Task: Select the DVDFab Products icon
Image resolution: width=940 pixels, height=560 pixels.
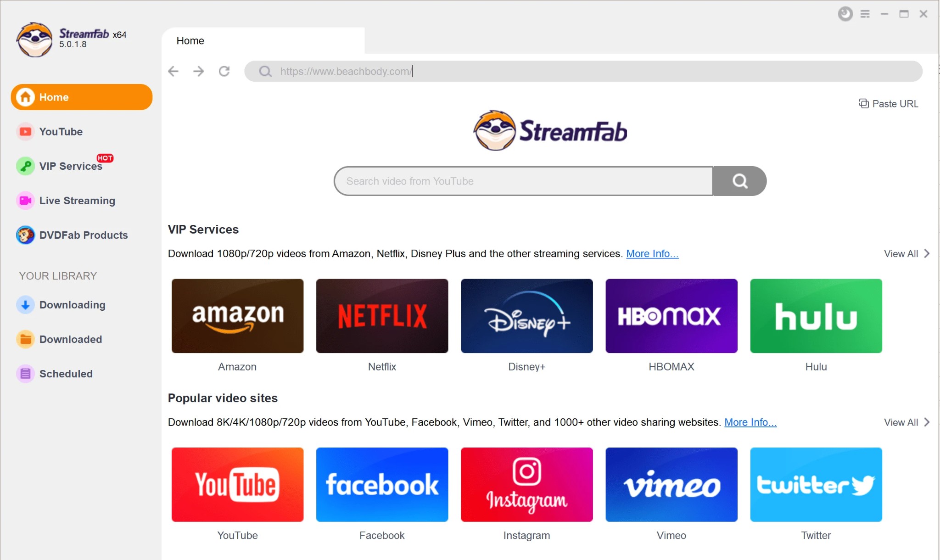Action: click(25, 235)
